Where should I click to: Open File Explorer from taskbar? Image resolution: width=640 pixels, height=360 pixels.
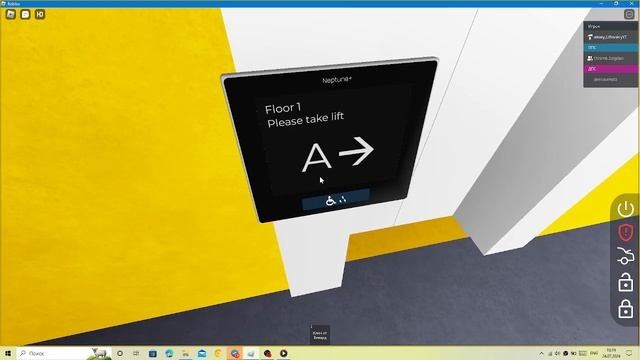pyautogui.click(x=185, y=353)
